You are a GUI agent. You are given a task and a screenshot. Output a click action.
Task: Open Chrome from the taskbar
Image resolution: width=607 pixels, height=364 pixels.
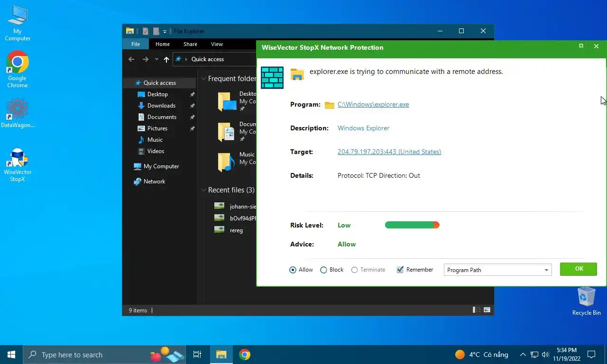pyautogui.click(x=245, y=355)
